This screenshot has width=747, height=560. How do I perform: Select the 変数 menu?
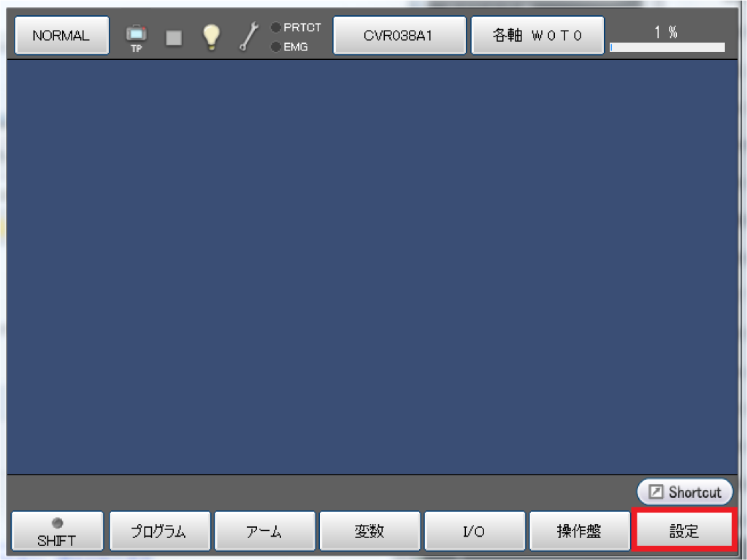(369, 531)
